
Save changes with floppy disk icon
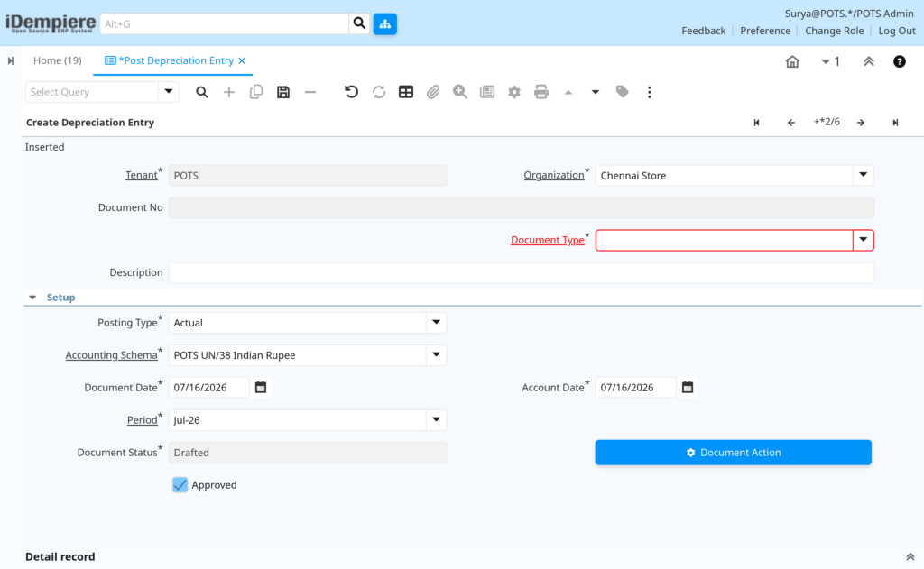[x=282, y=92]
